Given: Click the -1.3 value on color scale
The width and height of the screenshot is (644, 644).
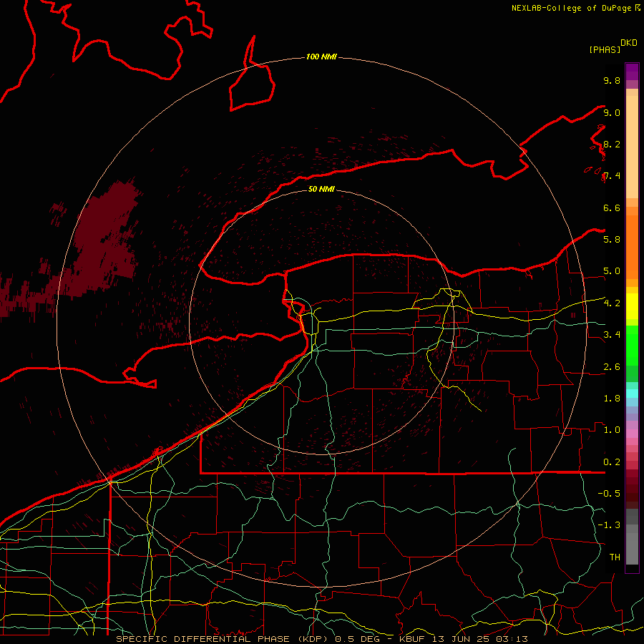Looking at the screenshot, I should pyautogui.click(x=609, y=525).
